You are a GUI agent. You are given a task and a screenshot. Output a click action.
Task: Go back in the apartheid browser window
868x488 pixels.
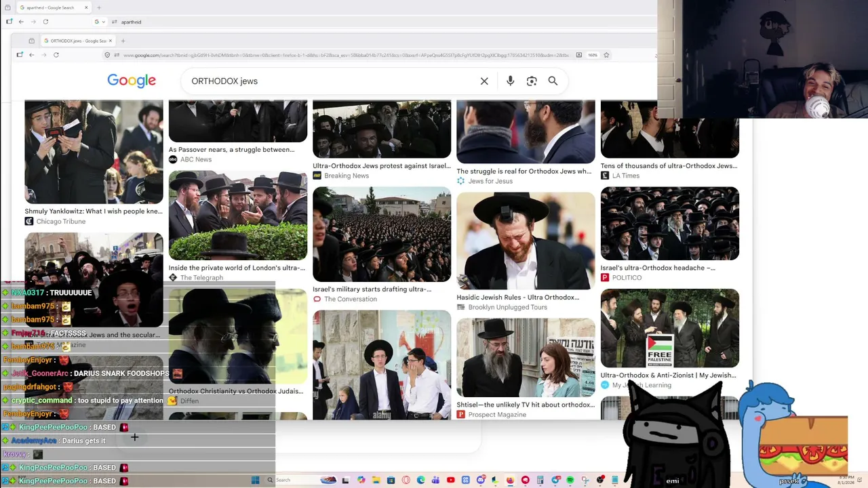click(x=21, y=22)
